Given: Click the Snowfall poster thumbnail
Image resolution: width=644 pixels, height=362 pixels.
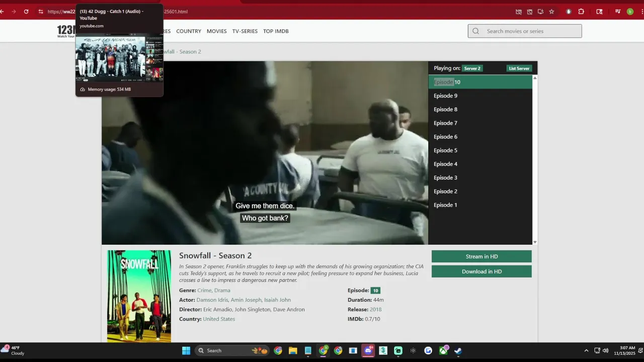Looking at the screenshot, I should [139, 296].
